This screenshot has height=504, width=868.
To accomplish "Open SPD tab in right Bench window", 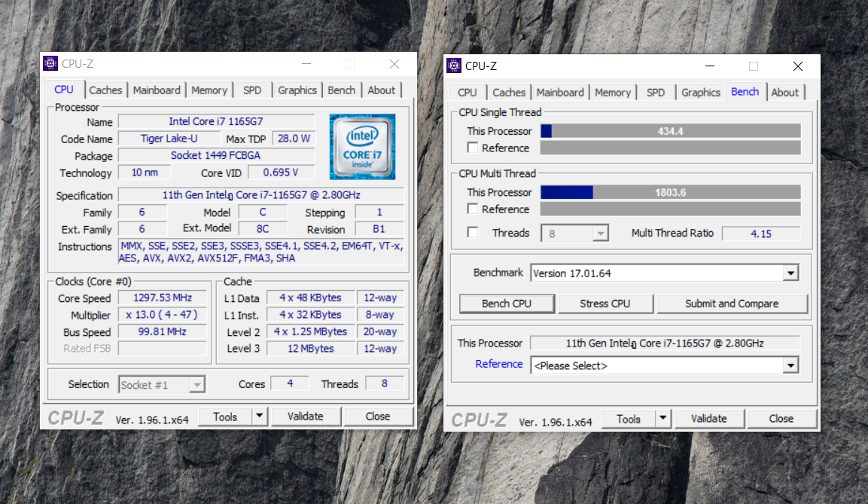I will click(656, 93).
